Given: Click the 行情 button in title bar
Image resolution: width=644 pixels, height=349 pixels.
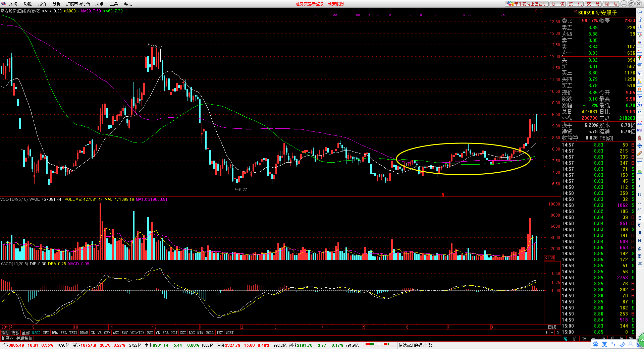Looking at the screenshot, I should click(x=557, y=4).
